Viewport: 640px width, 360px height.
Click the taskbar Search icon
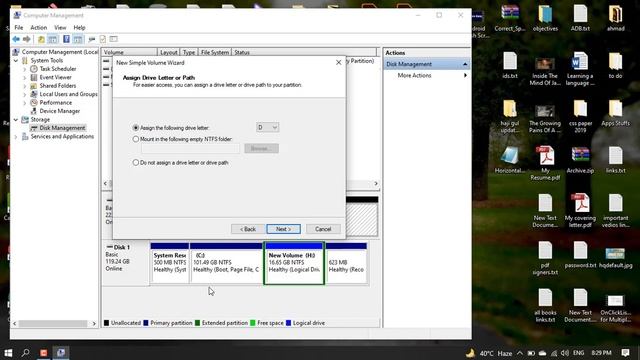point(25,353)
